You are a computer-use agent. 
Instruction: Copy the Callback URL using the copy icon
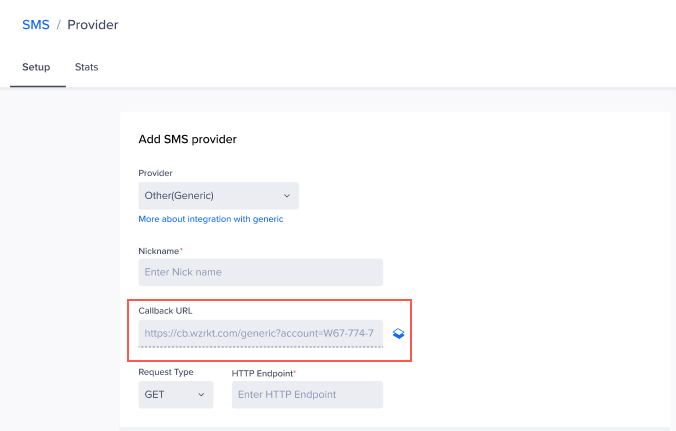[x=398, y=333]
